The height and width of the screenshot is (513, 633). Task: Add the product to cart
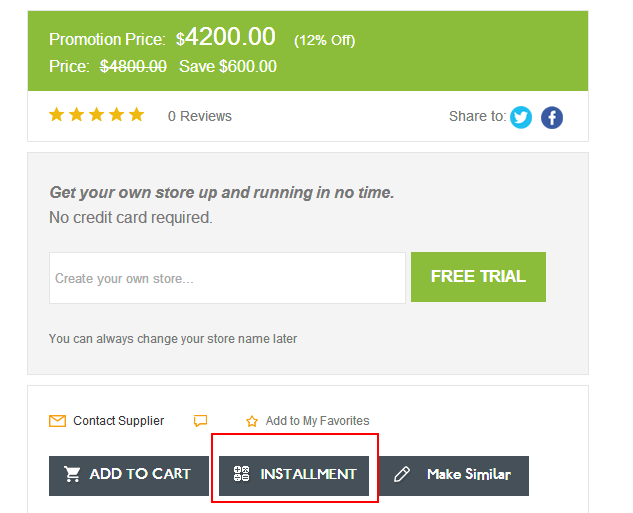[129, 476]
